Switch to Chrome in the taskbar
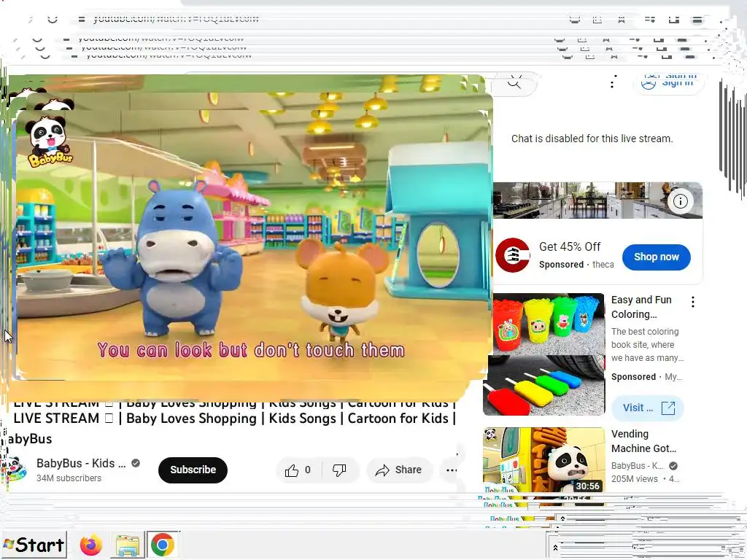The width and height of the screenshot is (747, 560). tap(163, 545)
